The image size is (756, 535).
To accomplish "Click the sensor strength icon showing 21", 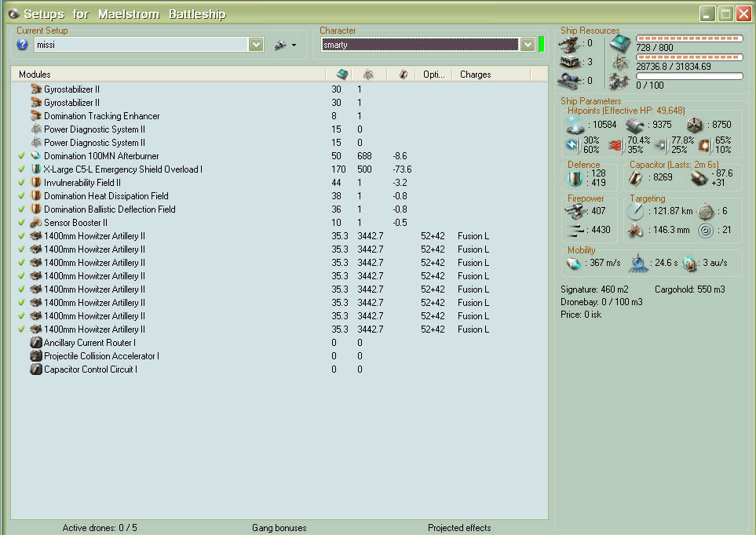I will point(706,231).
